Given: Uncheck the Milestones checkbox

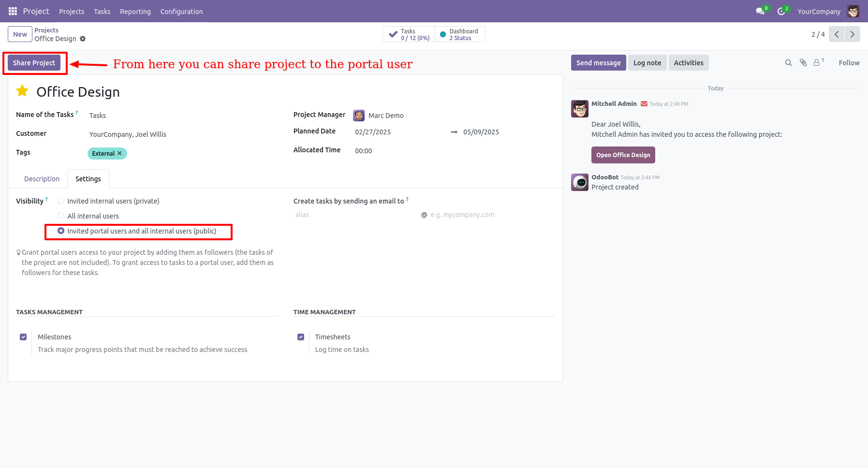Looking at the screenshot, I should coord(23,337).
